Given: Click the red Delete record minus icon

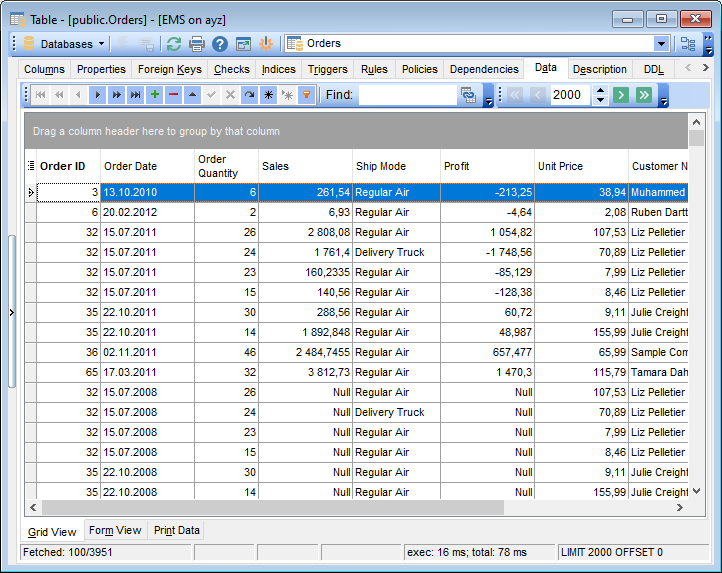Looking at the screenshot, I should click(174, 95).
